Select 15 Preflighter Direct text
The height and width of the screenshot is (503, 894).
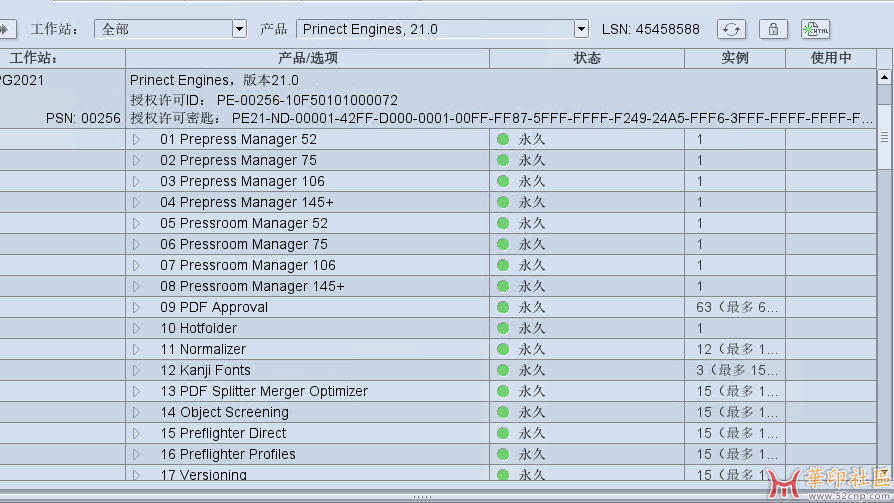pyautogui.click(x=223, y=433)
